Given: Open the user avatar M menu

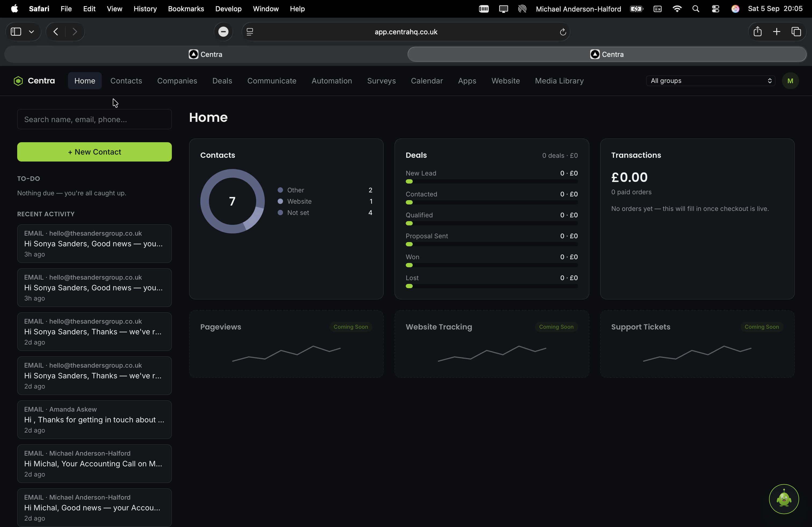Looking at the screenshot, I should [790, 81].
